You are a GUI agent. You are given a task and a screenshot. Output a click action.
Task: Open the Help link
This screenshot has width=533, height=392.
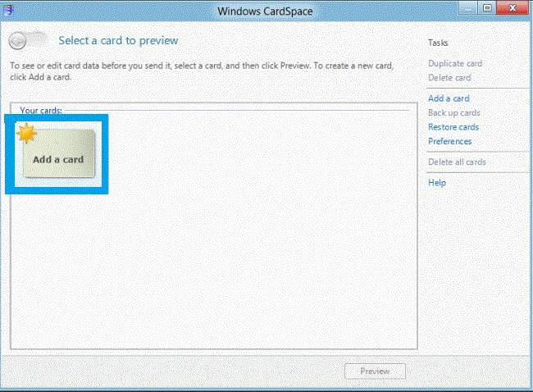pyautogui.click(x=437, y=183)
